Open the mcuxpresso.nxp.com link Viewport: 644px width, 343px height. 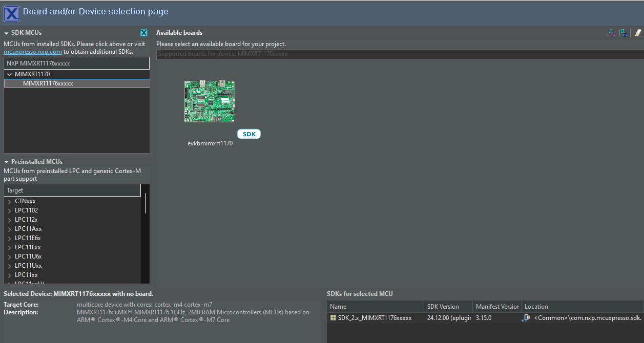[32, 51]
